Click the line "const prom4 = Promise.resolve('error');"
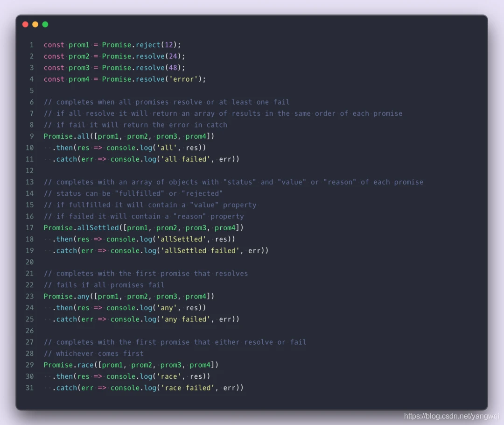The height and width of the screenshot is (425, 504). (125, 79)
